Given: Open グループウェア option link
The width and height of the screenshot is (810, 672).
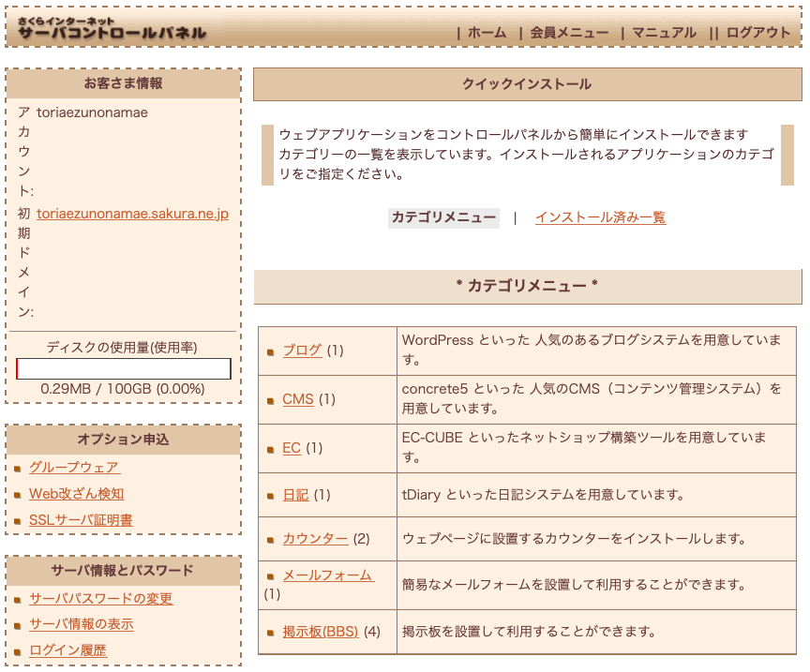Looking at the screenshot, I should point(74,467).
